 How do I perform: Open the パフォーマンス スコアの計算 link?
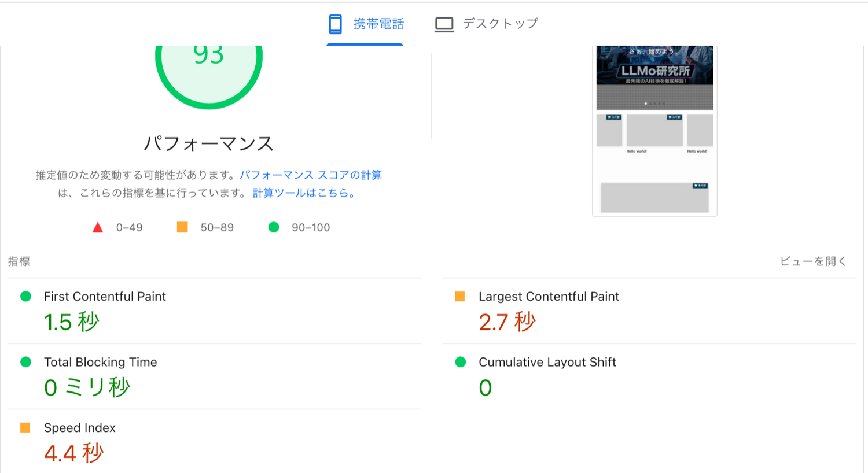tap(311, 175)
